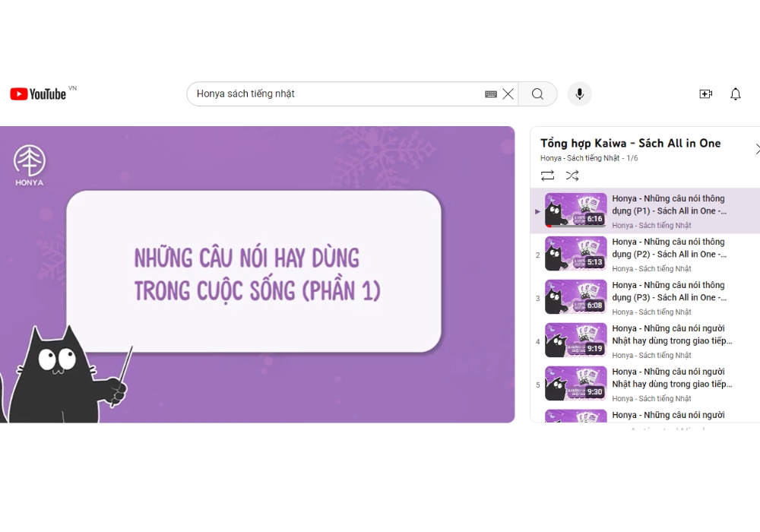Click thumbnail with 6:08 duration

tap(576, 296)
